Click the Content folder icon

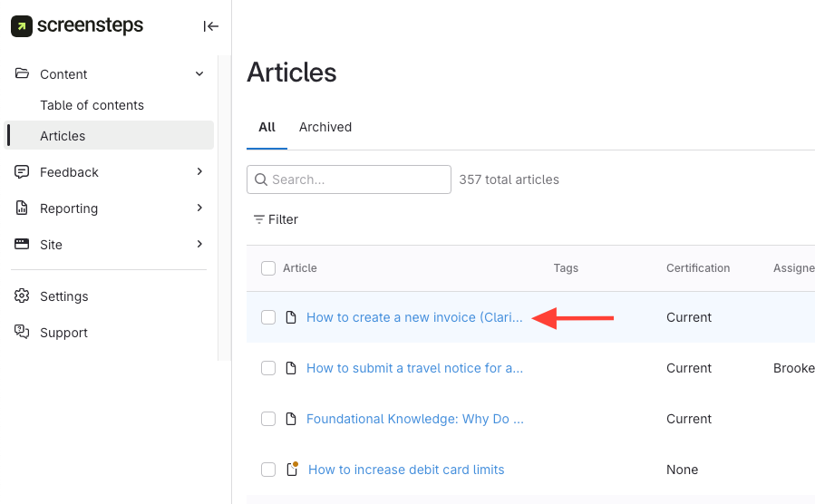[x=23, y=74]
